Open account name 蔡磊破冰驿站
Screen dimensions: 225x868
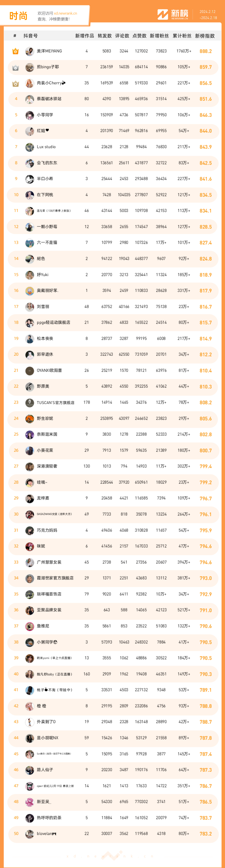tap(49, 99)
